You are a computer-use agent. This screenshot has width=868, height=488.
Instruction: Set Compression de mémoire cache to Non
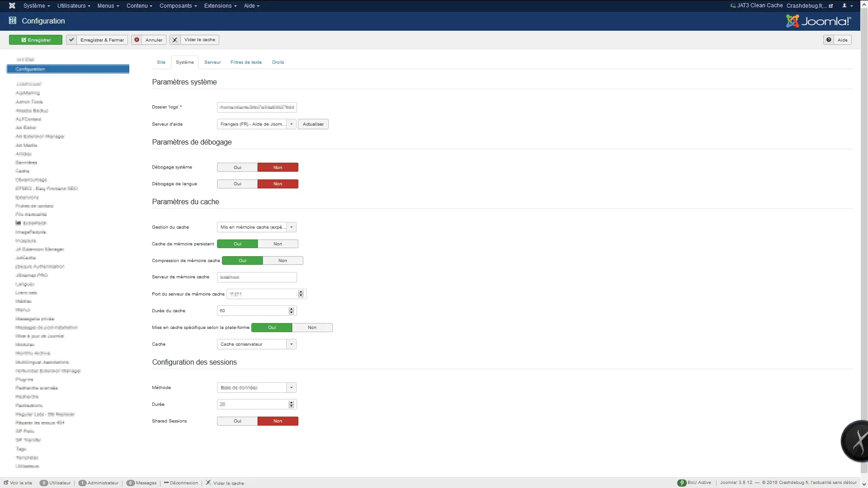283,261
